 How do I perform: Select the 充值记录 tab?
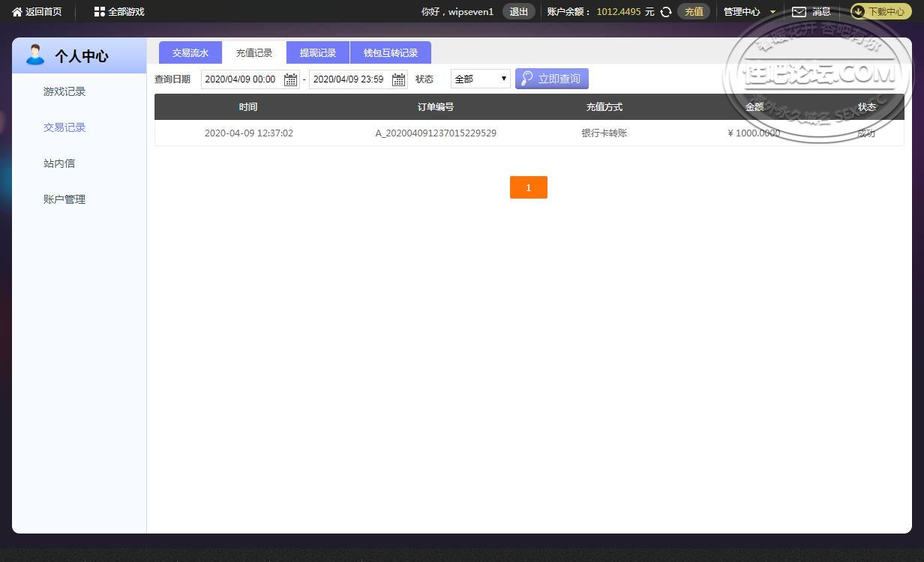[x=254, y=52]
